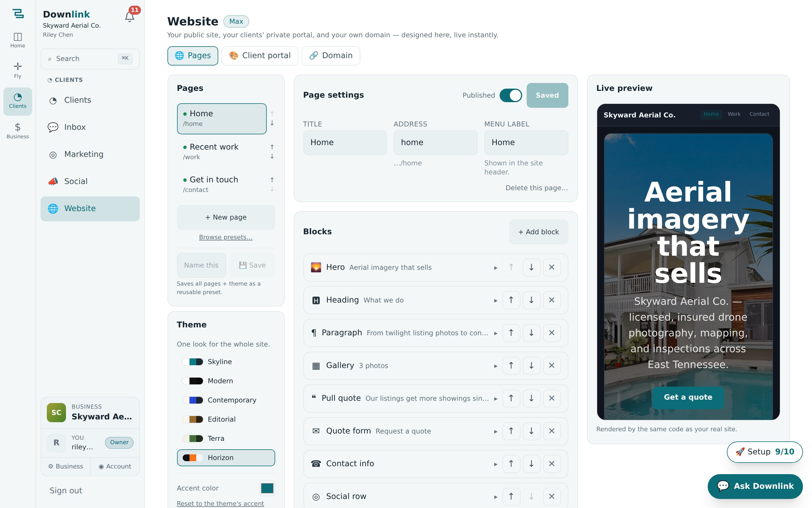
Task: Select the Pages tab
Action: (x=193, y=56)
